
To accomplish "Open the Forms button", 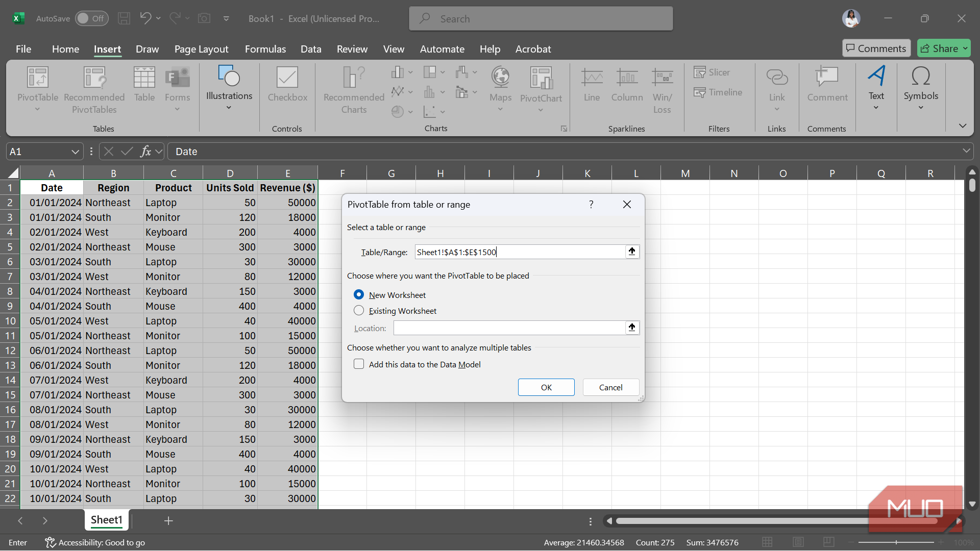I will pyautogui.click(x=177, y=89).
